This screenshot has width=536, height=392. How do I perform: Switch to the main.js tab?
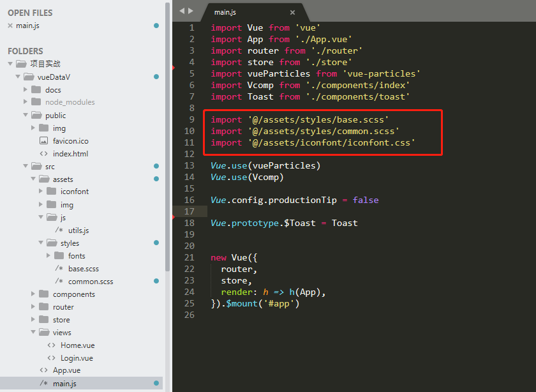225,12
